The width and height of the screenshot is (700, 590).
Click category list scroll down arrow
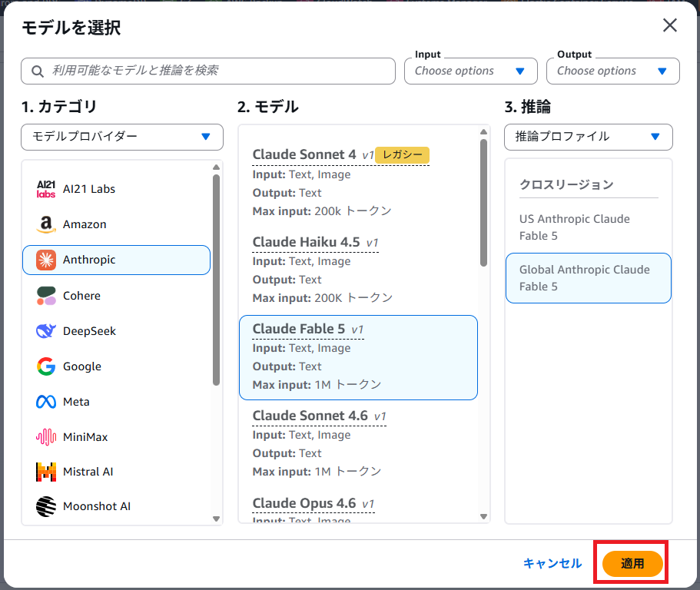[x=217, y=519]
